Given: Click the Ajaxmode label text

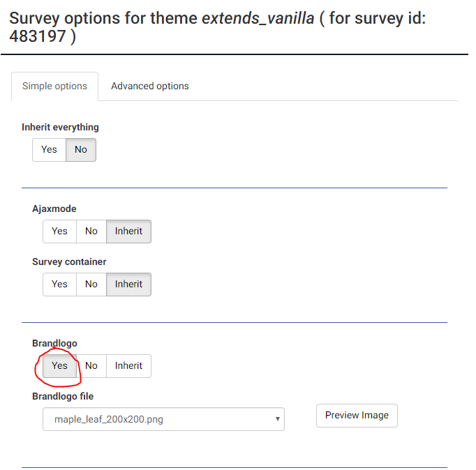Looking at the screenshot, I should pyautogui.click(x=54, y=209).
